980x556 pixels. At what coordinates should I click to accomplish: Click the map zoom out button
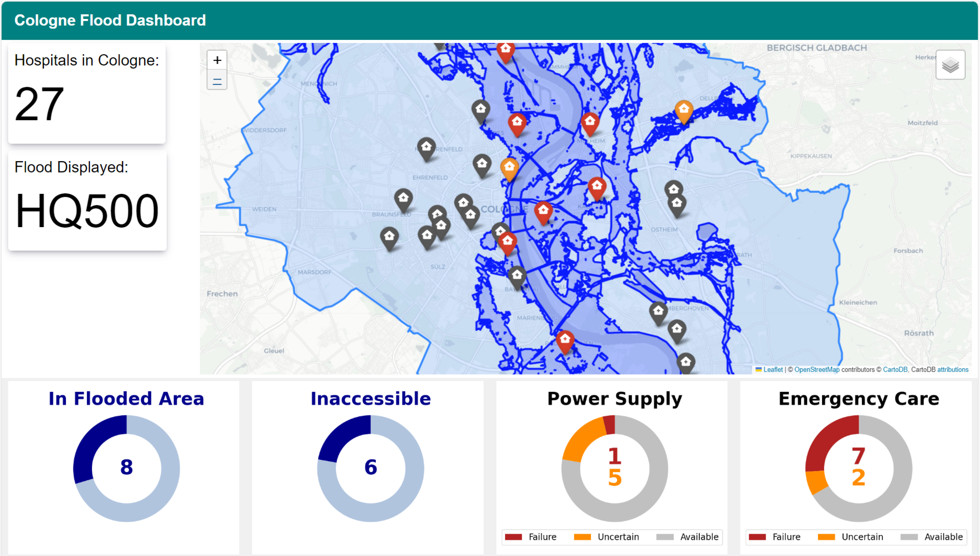coord(217,81)
